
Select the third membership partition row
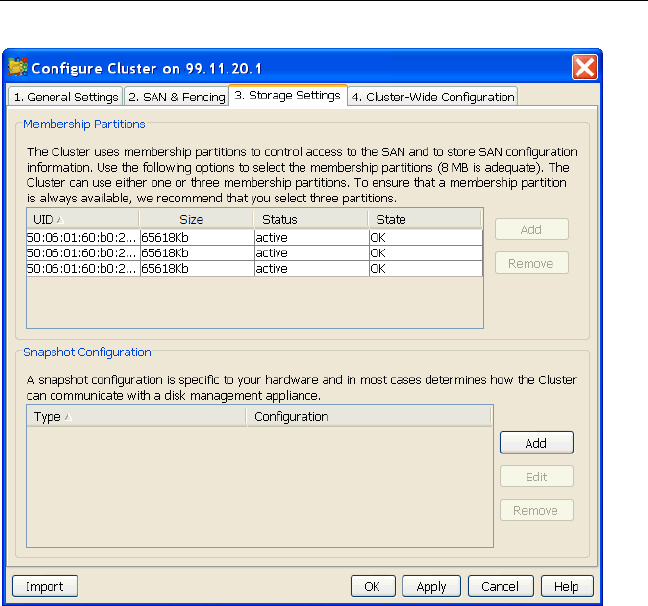tap(254, 268)
